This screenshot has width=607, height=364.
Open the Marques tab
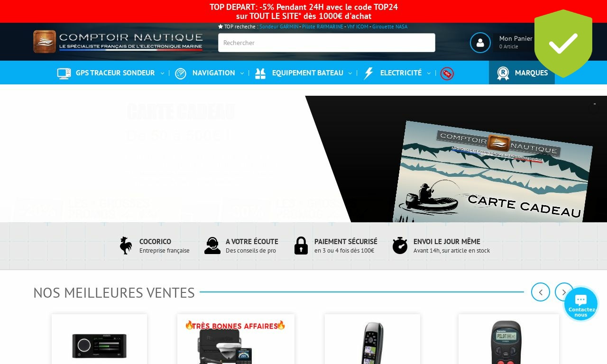[x=522, y=73]
